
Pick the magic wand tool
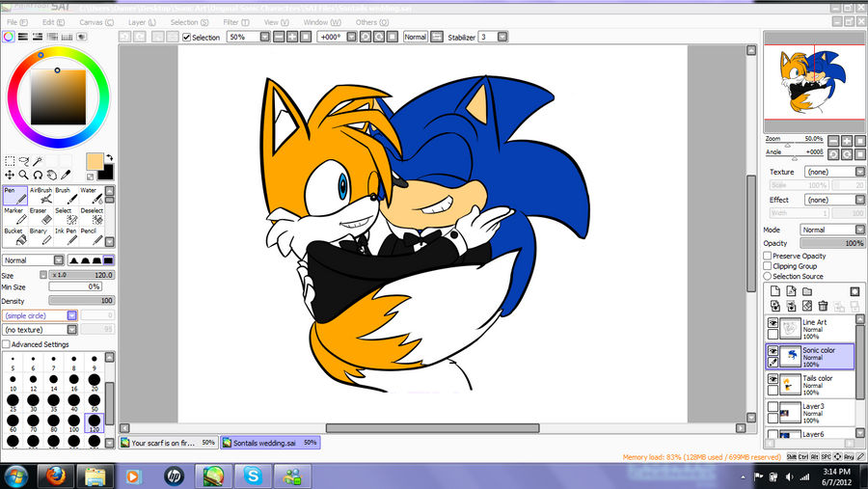tap(38, 161)
